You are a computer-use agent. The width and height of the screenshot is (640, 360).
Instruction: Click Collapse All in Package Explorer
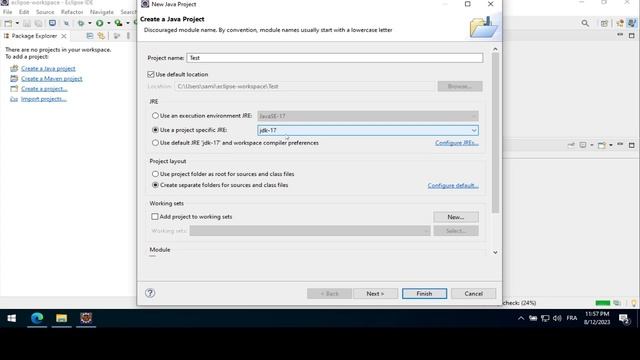pyautogui.click(x=90, y=36)
